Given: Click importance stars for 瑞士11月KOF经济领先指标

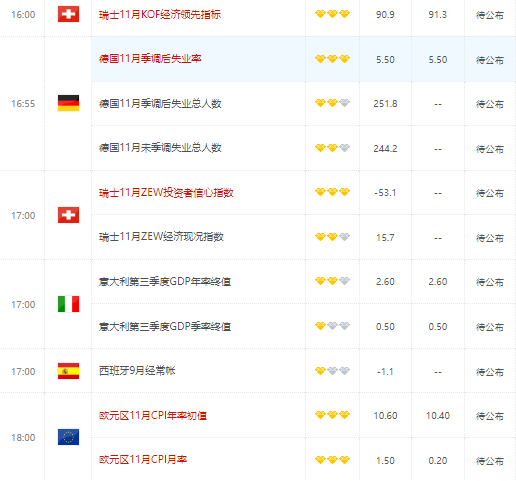Looking at the screenshot, I should [332, 14].
